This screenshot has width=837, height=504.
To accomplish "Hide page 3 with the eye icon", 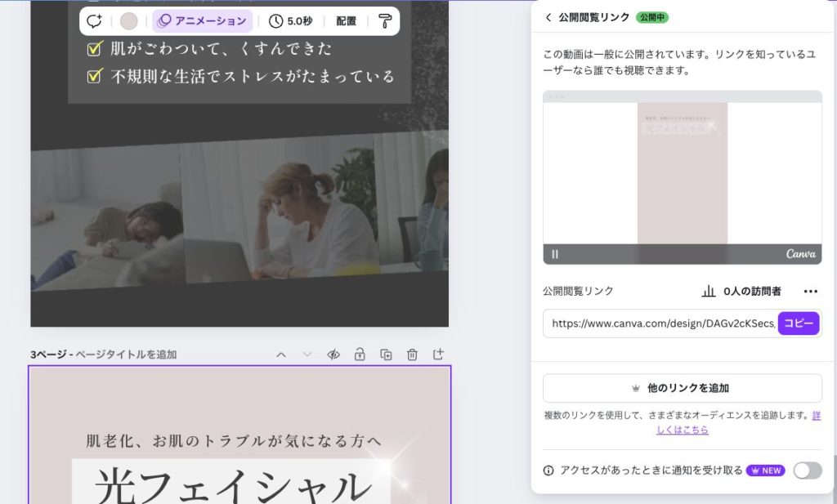I will click(333, 354).
